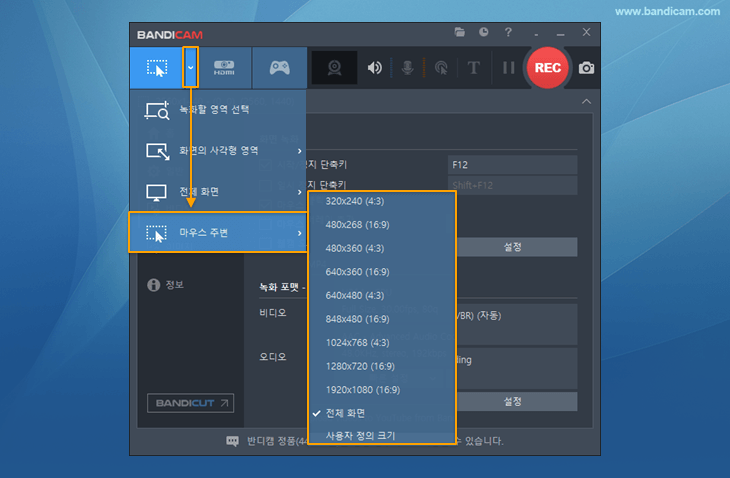Expand arrow next to 마우스 주변
The height and width of the screenshot is (478, 730).
(299, 233)
